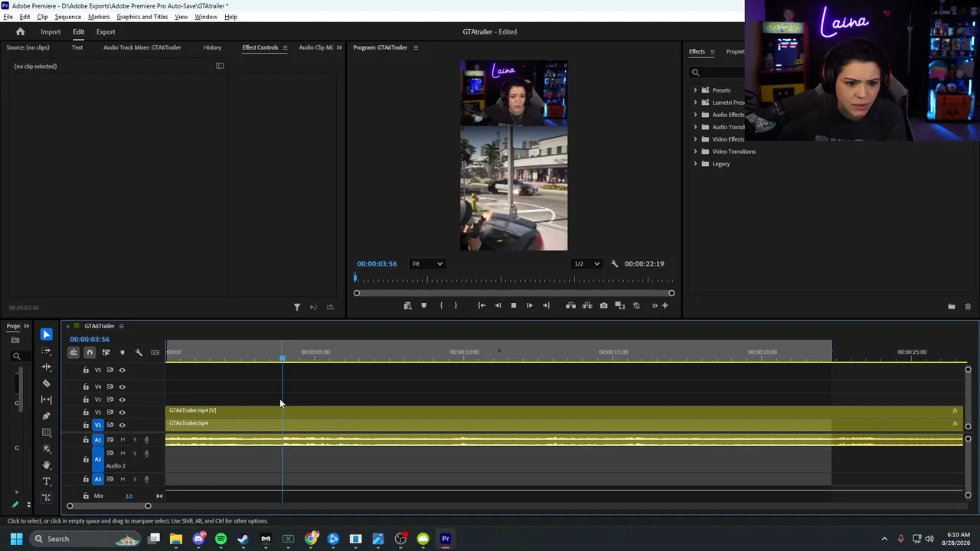Viewport: 980px width, 551px height.
Task: Toggle visibility of track V4
Action: point(122,386)
